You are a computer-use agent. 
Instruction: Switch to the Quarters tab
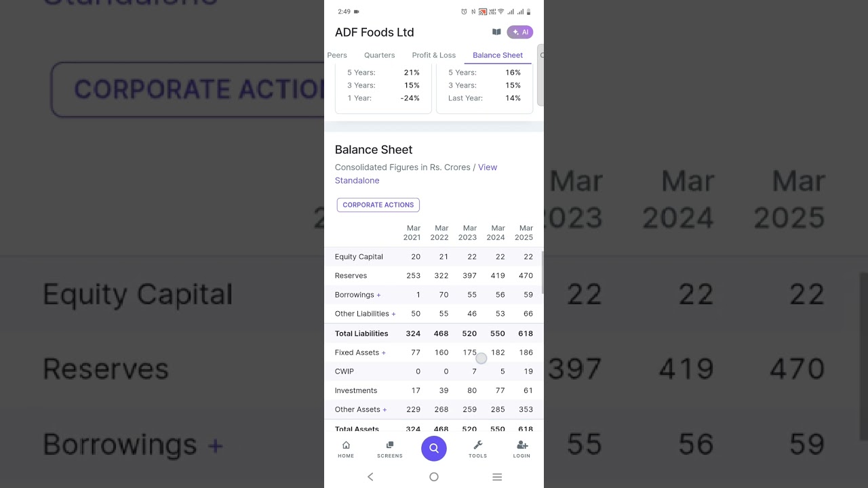click(x=379, y=55)
